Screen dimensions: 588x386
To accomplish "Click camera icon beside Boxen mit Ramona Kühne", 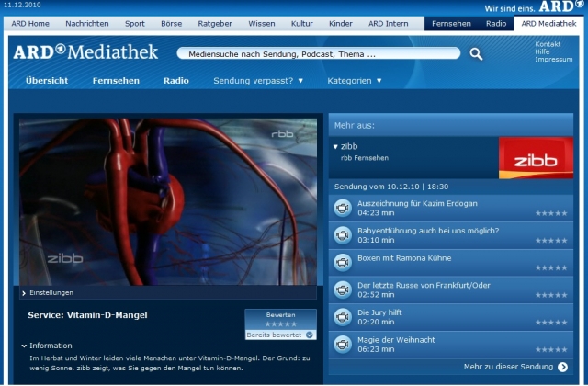I will [x=343, y=263].
